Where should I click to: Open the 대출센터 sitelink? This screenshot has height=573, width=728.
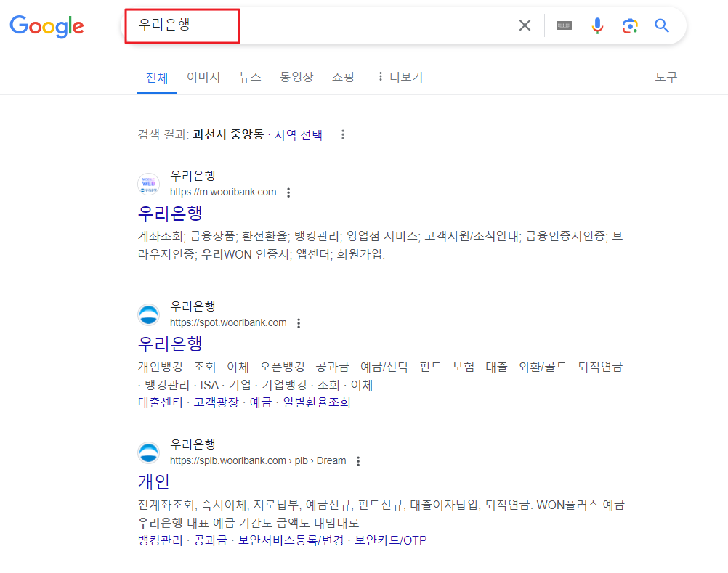[x=160, y=402]
